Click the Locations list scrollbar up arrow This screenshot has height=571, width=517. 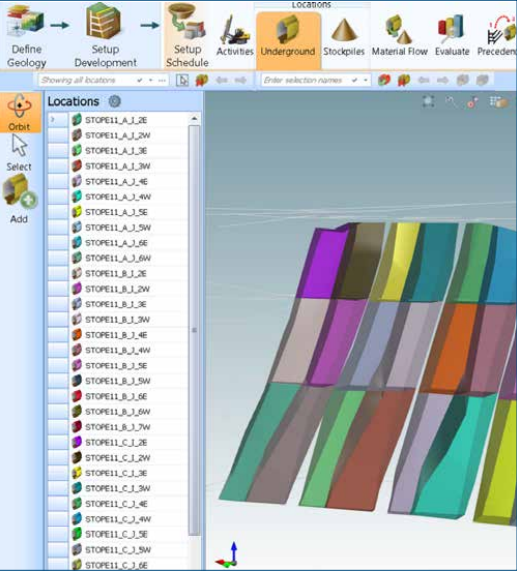(x=194, y=119)
